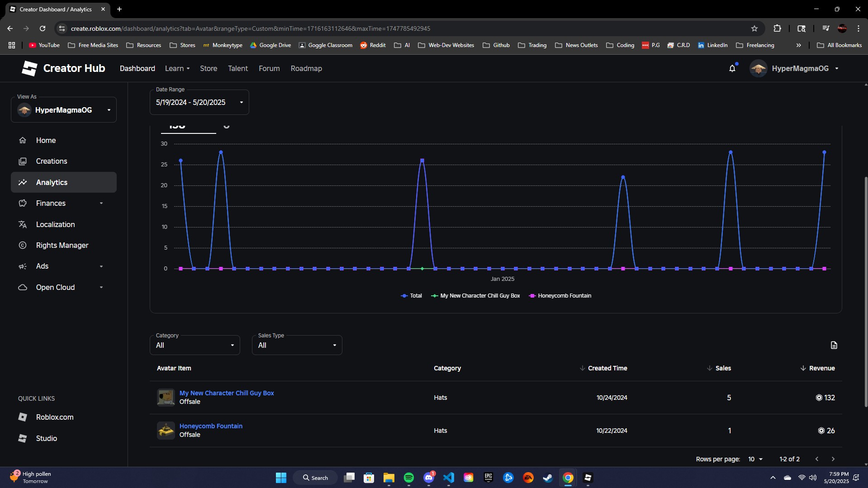Select Rights Manager in the sidebar
868x488 pixels.
click(64, 245)
